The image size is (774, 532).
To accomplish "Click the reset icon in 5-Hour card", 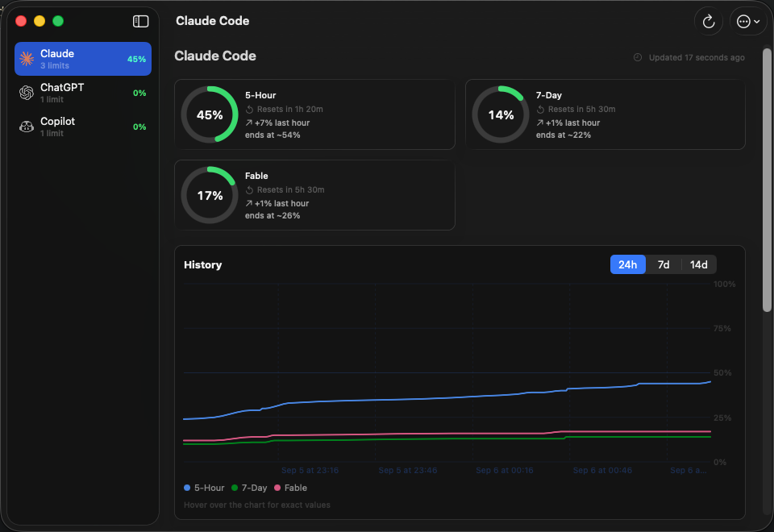I will 249,110.
